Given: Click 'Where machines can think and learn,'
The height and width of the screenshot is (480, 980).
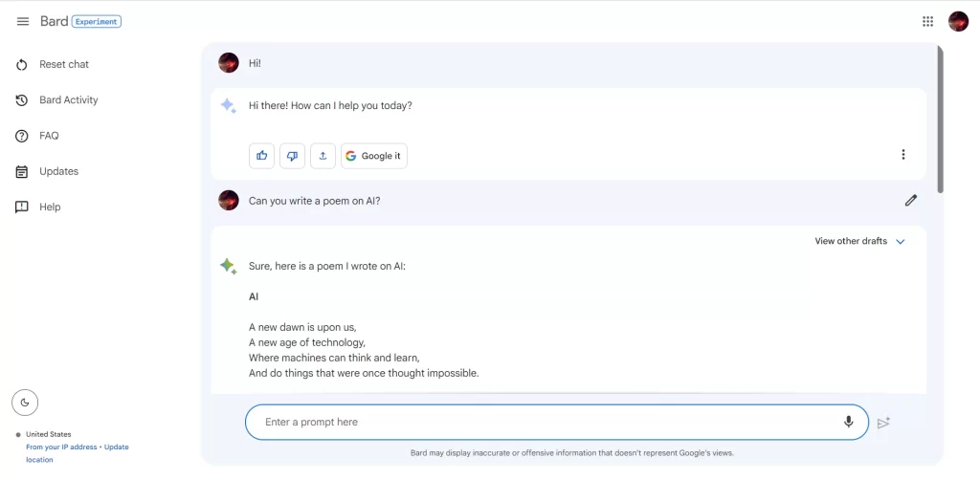Looking at the screenshot, I should [x=334, y=359].
